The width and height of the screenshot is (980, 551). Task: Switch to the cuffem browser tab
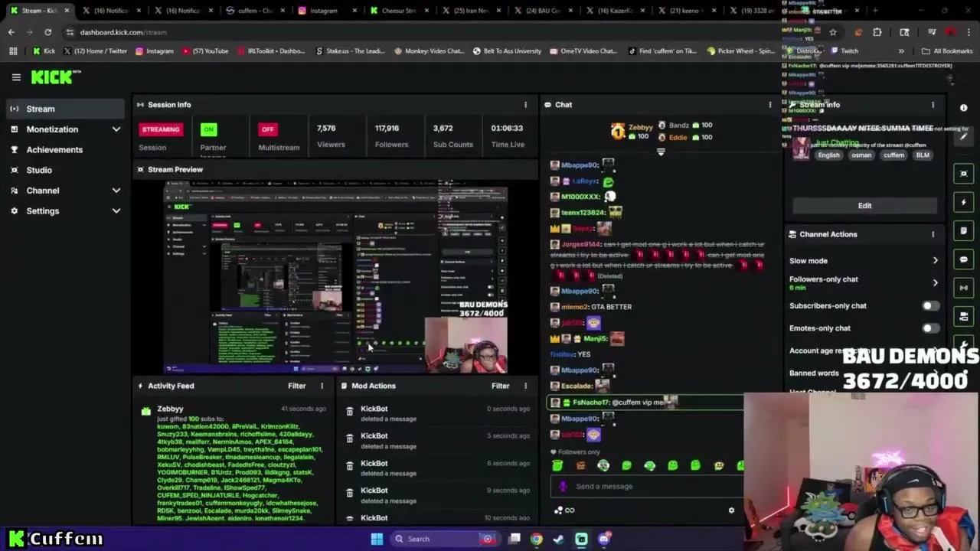point(254,11)
